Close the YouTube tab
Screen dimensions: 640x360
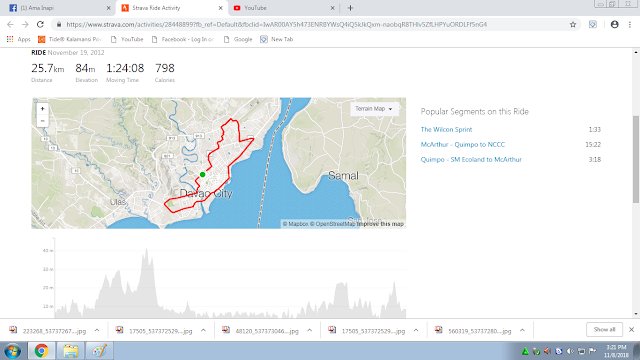click(x=332, y=8)
